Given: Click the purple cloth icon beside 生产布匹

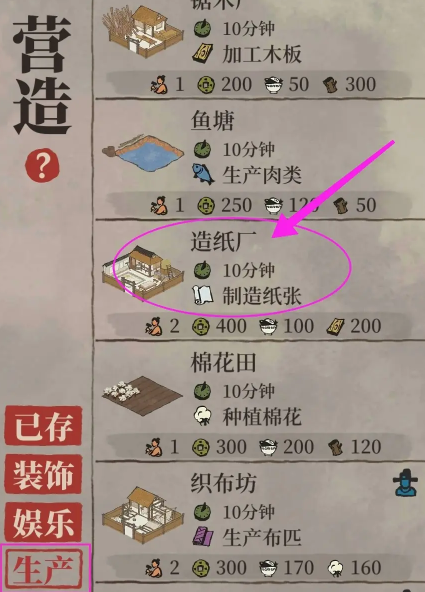Looking at the screenshot, I should coord(203,536).
